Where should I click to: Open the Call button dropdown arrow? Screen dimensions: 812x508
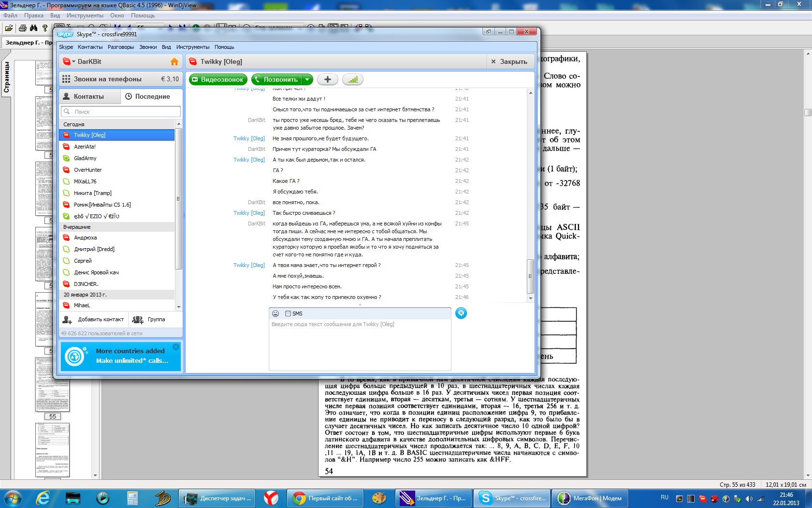(307, 80)
